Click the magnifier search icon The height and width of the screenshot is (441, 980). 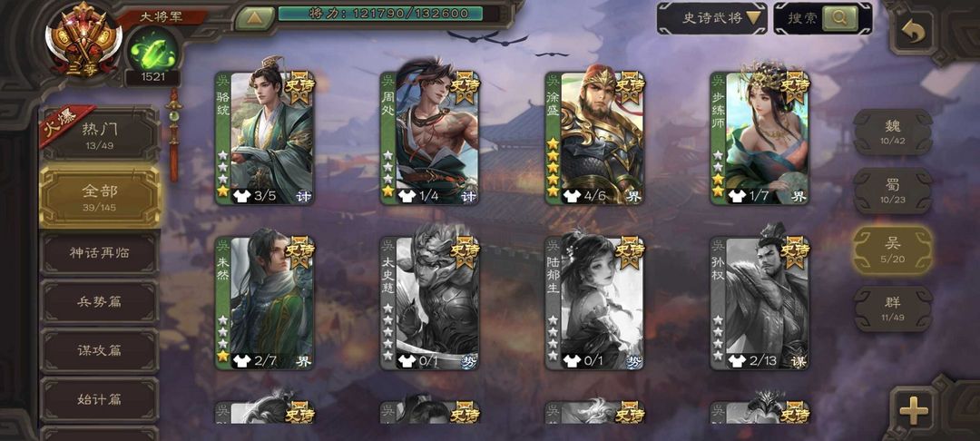tap(839, 19)
